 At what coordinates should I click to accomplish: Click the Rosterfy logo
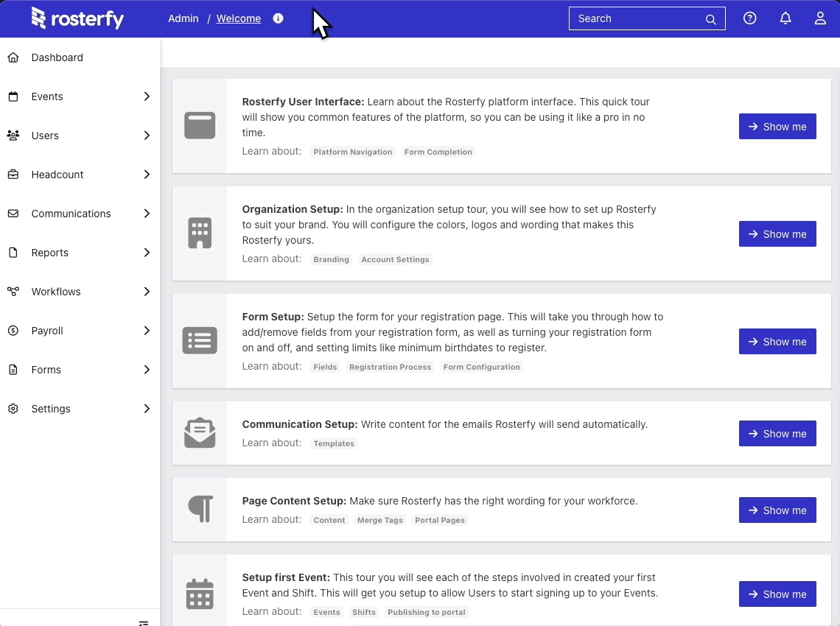pyautogui.click(x=77, y=18)
